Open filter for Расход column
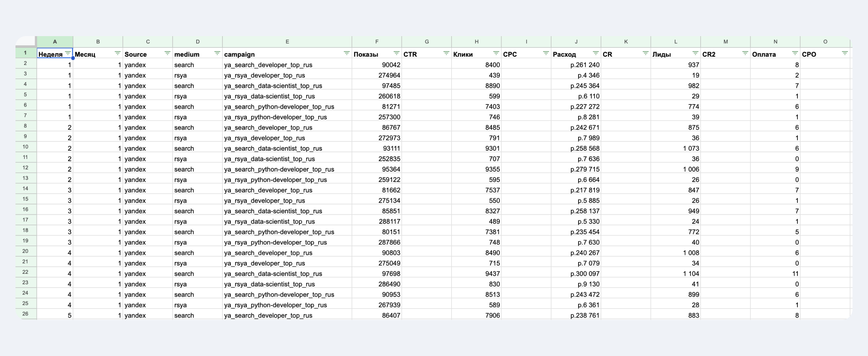Screen dimensions: 868x356 pyautogui.click(x=596, y=53)
